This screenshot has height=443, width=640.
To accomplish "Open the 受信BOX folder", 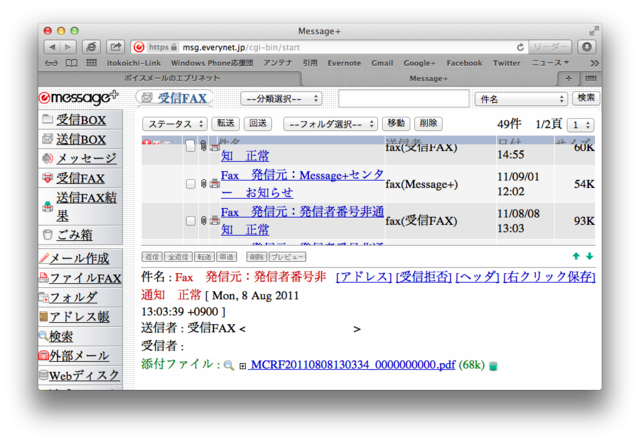I will (81, 120).
